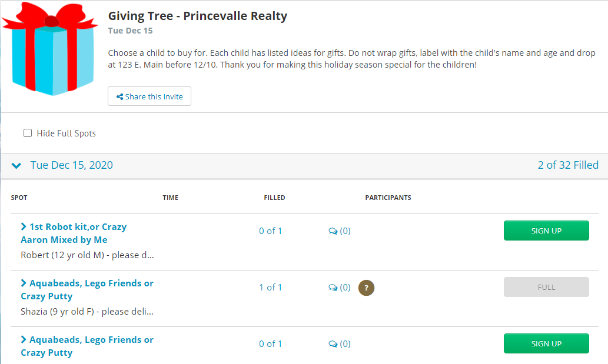Collapse the Tue Dec 15, 2020 section
608x364 pixels.
point(16,165)
